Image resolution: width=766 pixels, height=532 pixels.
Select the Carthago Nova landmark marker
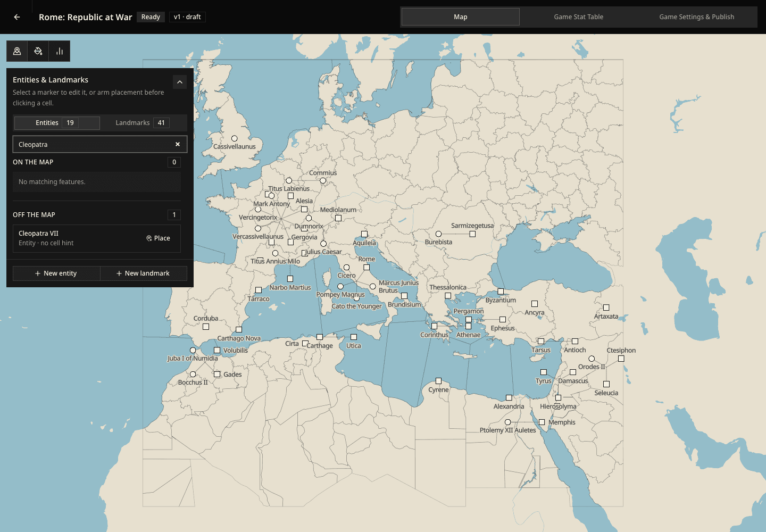[x=239, y=330]
